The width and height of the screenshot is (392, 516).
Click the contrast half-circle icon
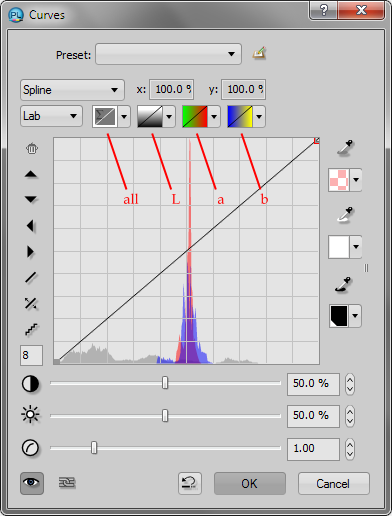tap(30, 384)
